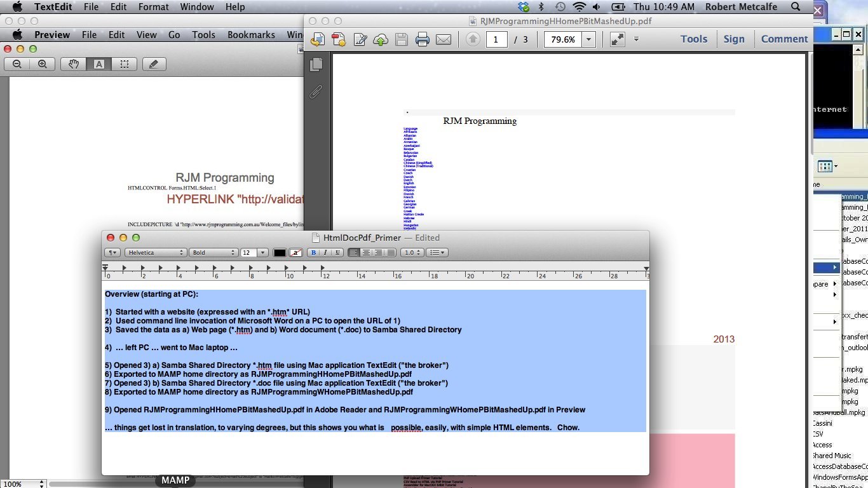868x488 pixels.
Task: Click the HtmlDocPdf_Primer document title
Action: pos(362,238)
